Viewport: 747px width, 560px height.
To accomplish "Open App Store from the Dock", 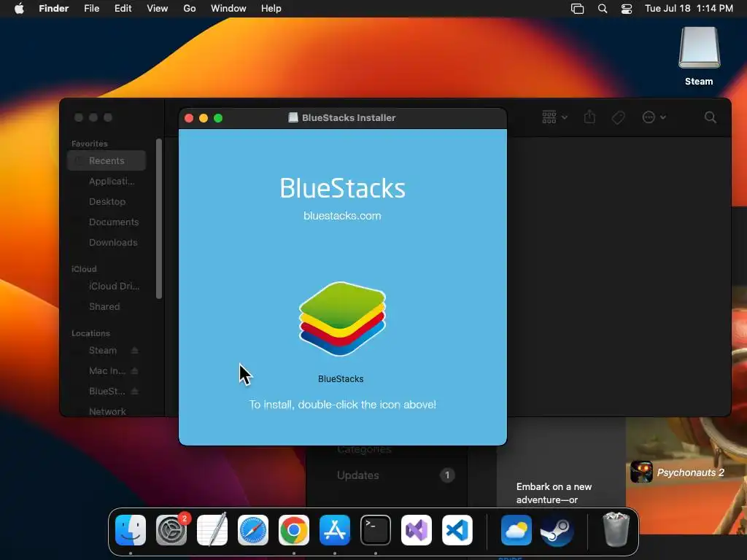I will pos(335,530).
